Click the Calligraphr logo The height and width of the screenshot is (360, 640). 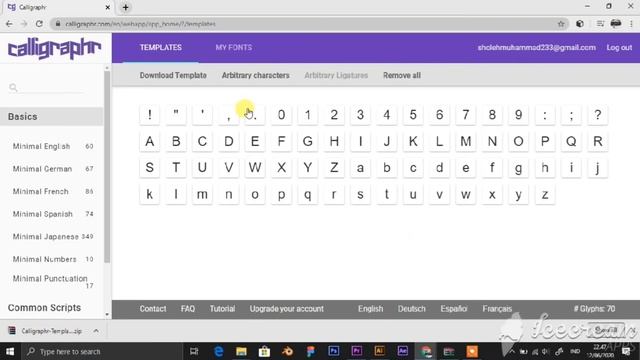(54, 48)
